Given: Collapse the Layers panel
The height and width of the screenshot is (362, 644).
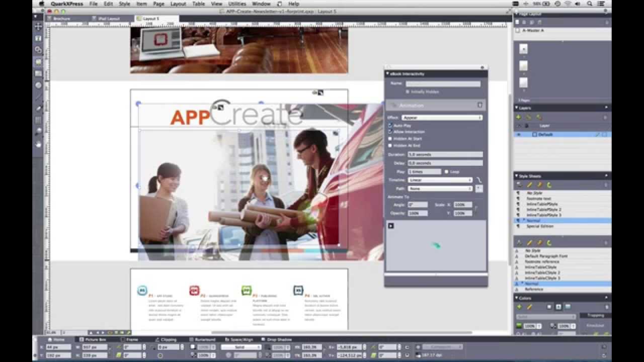Looking at the screenshot, I should coord(516,108).
